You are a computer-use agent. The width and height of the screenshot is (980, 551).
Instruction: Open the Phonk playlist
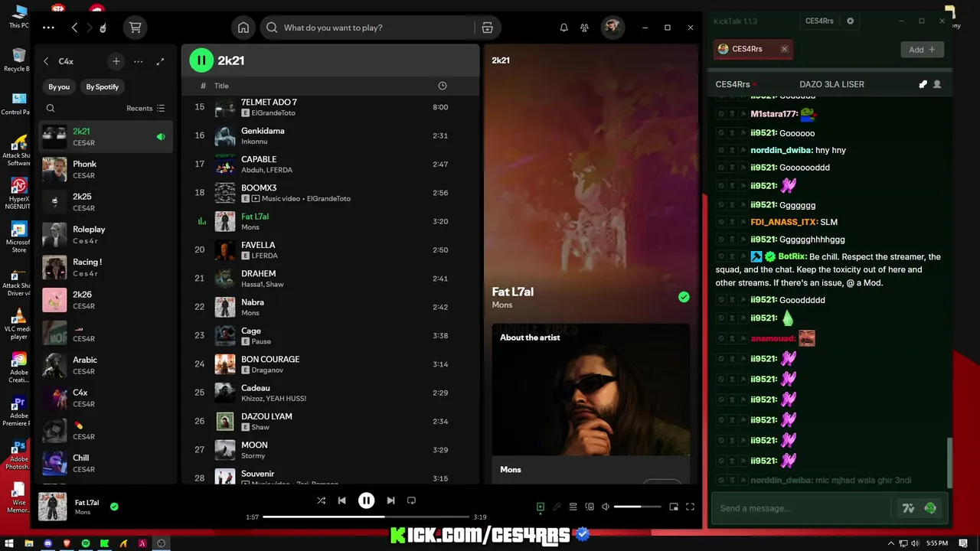[106, 170]
